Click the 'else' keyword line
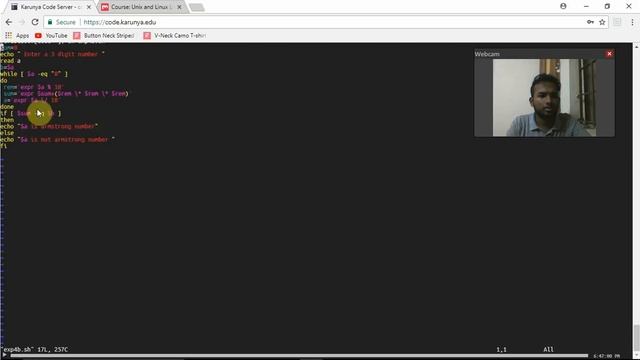Viewport: 640px width, 360px height. (x=7, y=133)
